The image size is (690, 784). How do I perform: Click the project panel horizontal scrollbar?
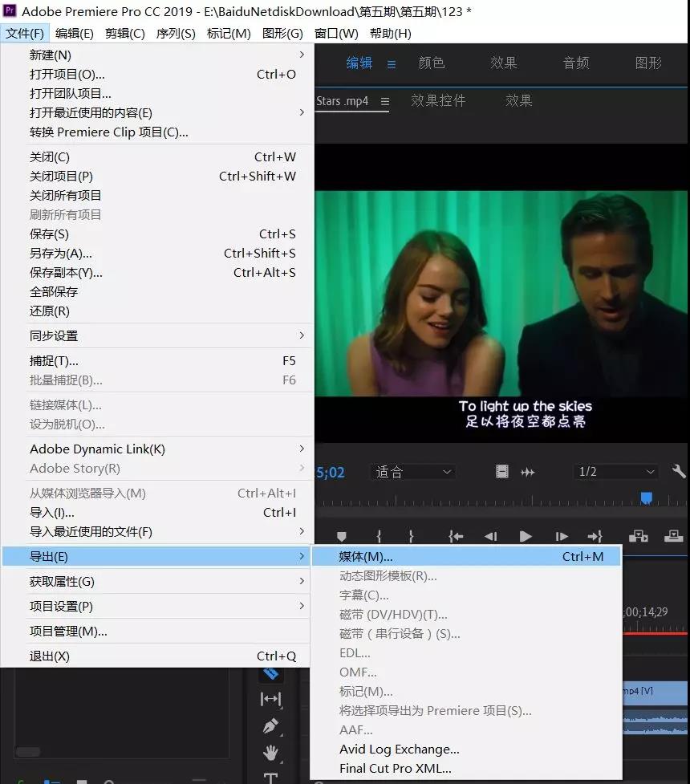tap(28, 752)
